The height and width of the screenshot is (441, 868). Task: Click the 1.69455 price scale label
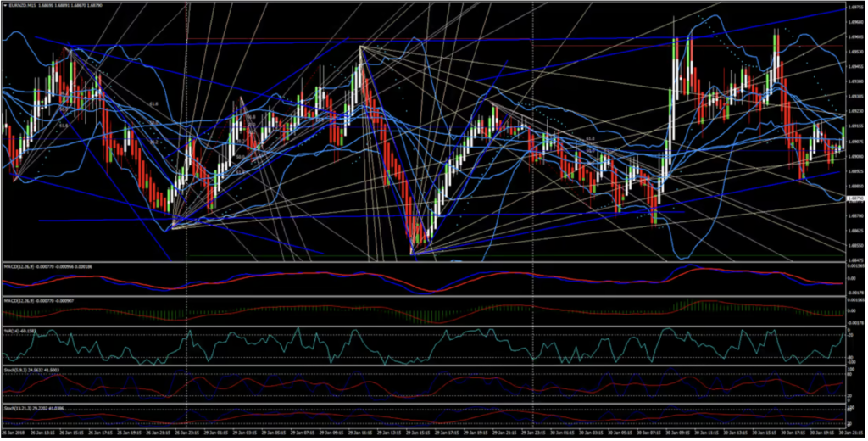tap(855, 66)
